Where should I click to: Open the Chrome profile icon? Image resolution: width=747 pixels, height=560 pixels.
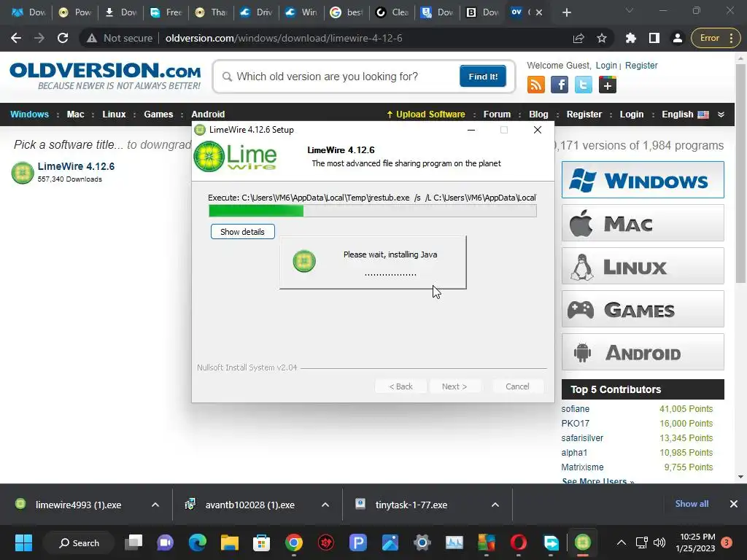(677, 38)
